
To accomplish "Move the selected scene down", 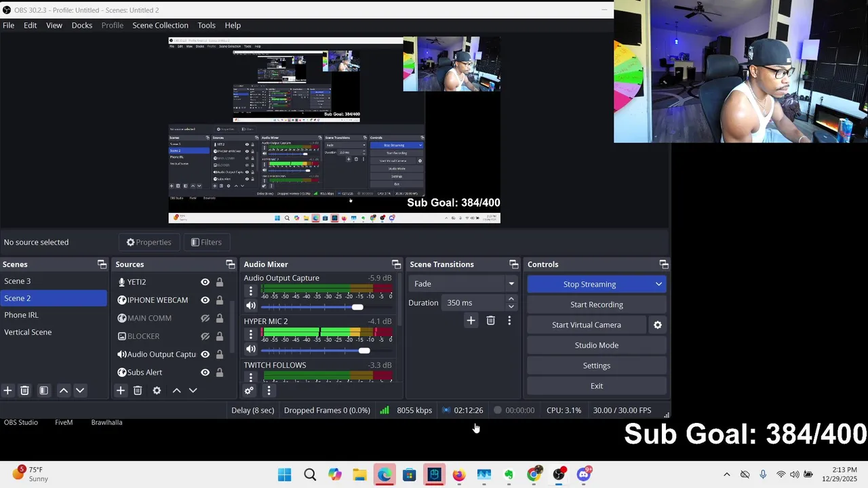I will (80, 390).
